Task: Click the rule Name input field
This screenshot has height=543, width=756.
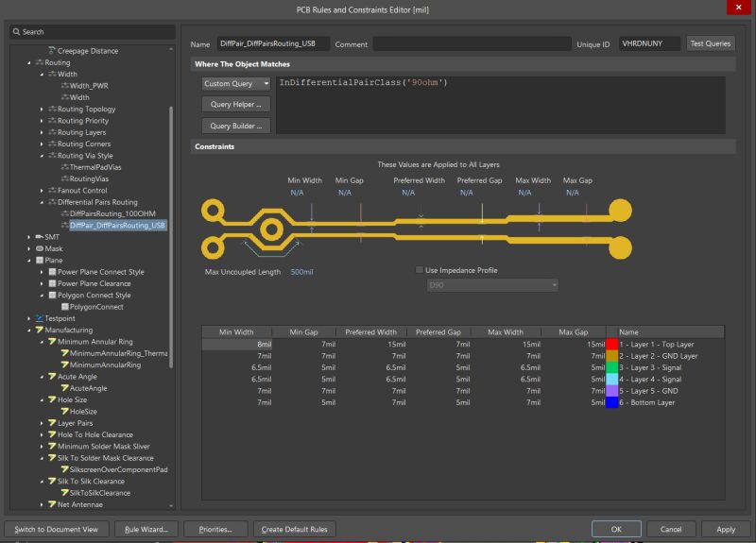Action: [273, 43]
